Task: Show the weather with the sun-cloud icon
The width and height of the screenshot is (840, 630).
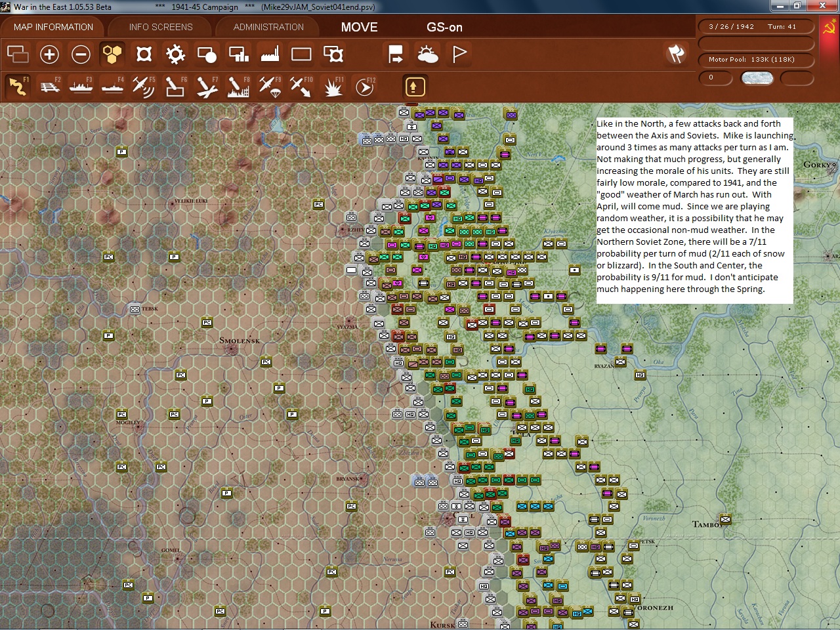Action: (427, 54)
